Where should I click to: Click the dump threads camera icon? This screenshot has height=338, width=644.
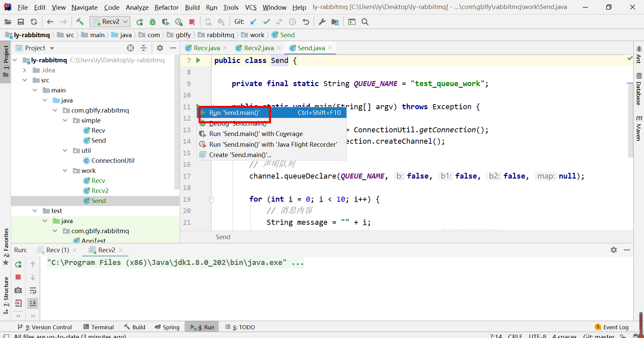[18, 290]
